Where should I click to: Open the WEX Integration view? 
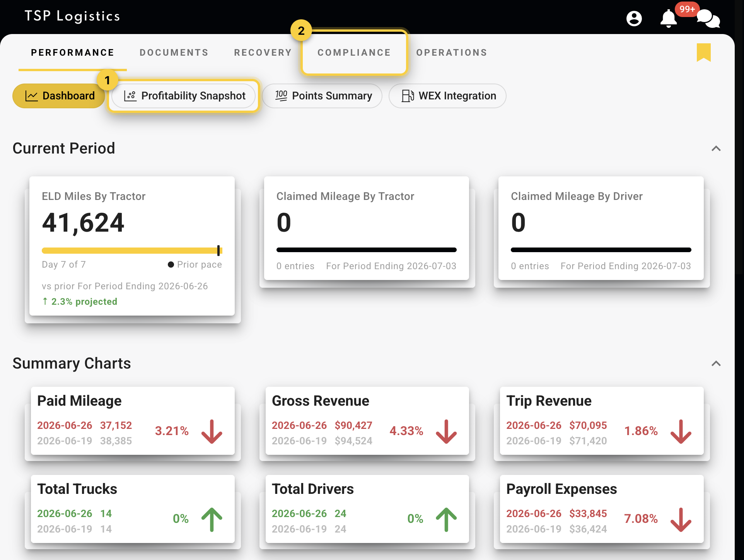pyautogui.click(x=447, y=96)
